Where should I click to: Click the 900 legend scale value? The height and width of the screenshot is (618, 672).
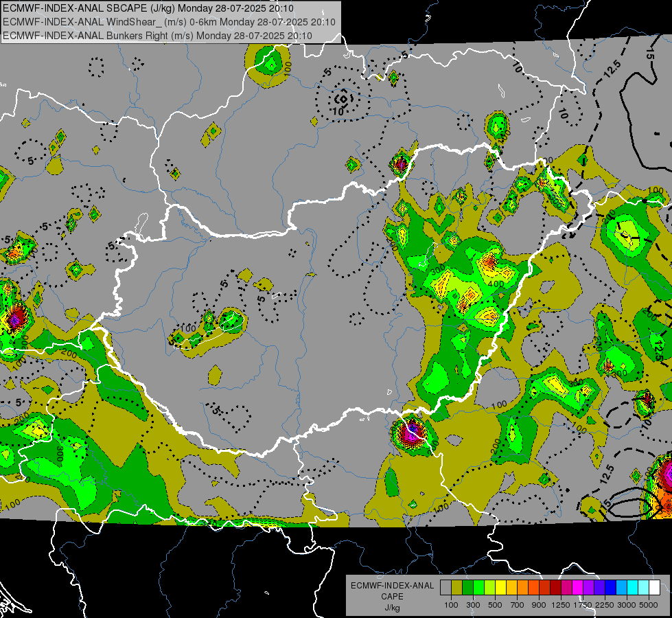click(x=539, y=605)
